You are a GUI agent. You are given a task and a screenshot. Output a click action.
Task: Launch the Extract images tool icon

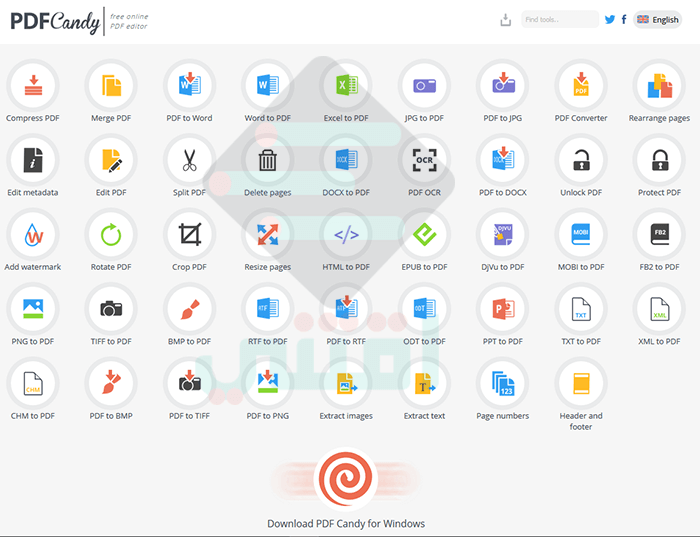(346, 383)
